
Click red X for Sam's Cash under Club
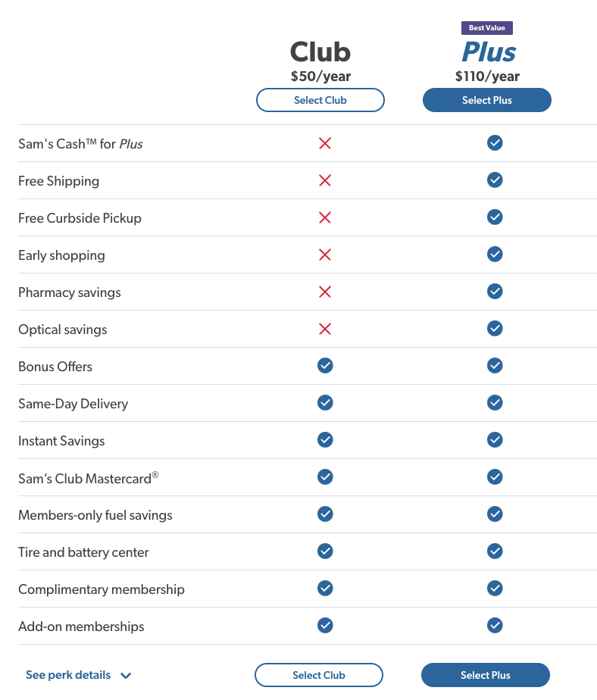(325, 143)
